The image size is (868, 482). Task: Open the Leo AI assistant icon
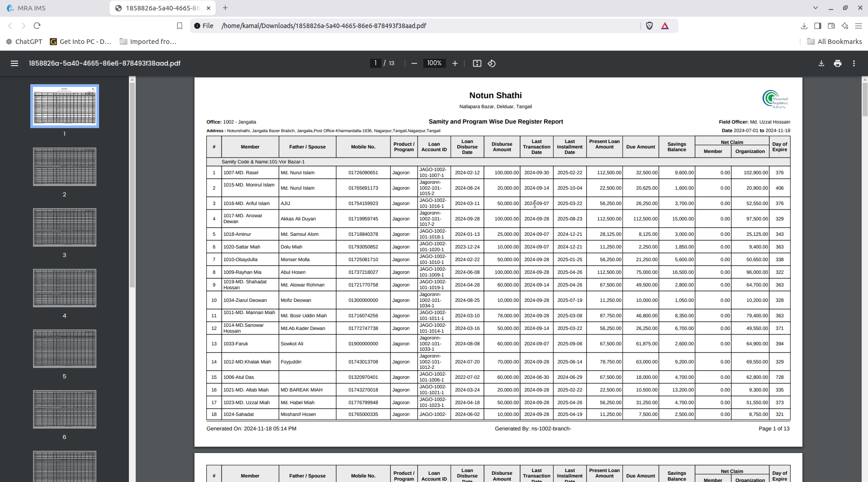(x=845, y=26)
